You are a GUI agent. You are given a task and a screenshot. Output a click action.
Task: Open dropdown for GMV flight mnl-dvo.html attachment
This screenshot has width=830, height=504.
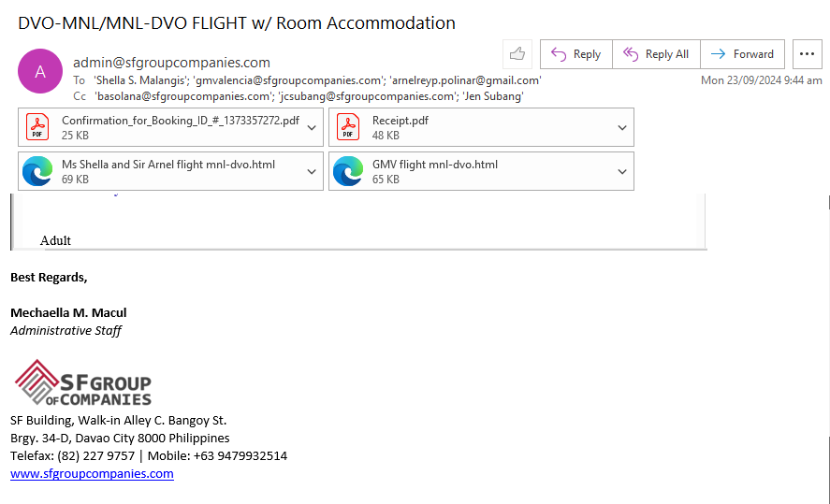(x=622, y=171)
